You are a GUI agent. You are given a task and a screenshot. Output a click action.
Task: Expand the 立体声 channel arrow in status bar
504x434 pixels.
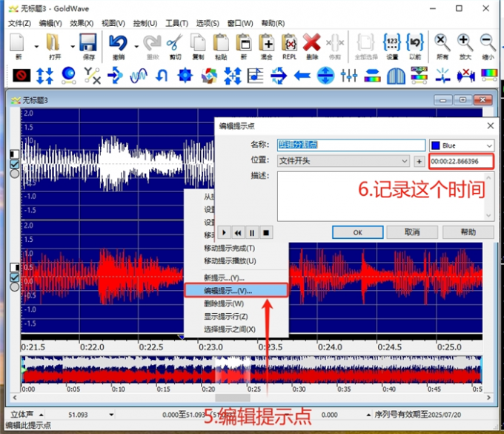click(x=42, y=415)
